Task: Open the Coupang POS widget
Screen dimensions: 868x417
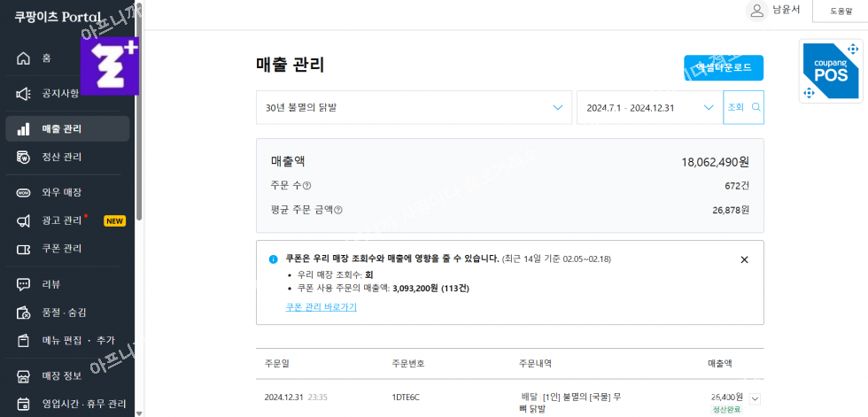Action: pyautogui.click(x=833, y=72)
